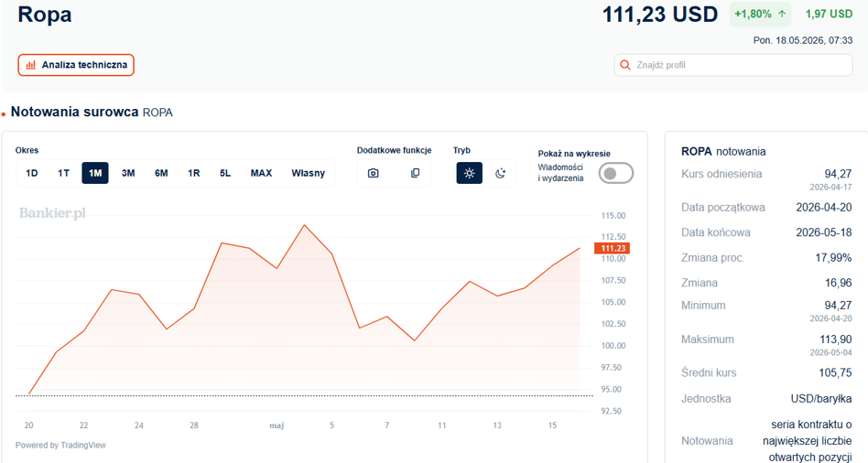
Task: Select the 1T period tab
Action: click(64, 173)
